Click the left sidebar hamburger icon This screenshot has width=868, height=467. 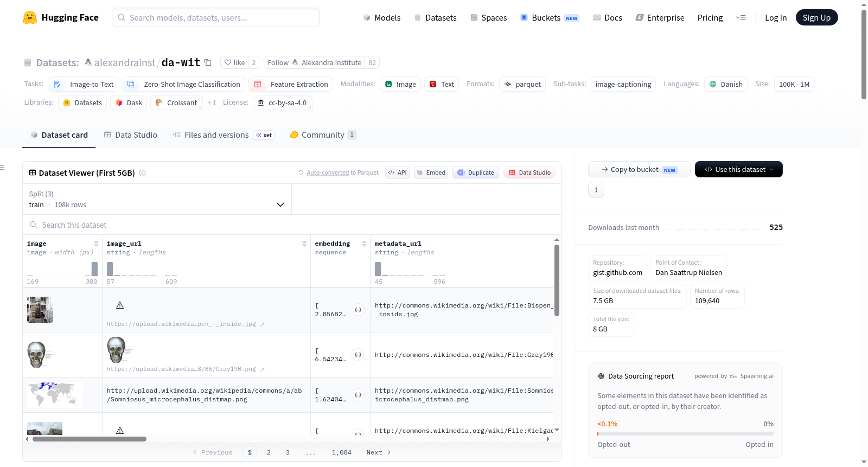click(2, 168)
